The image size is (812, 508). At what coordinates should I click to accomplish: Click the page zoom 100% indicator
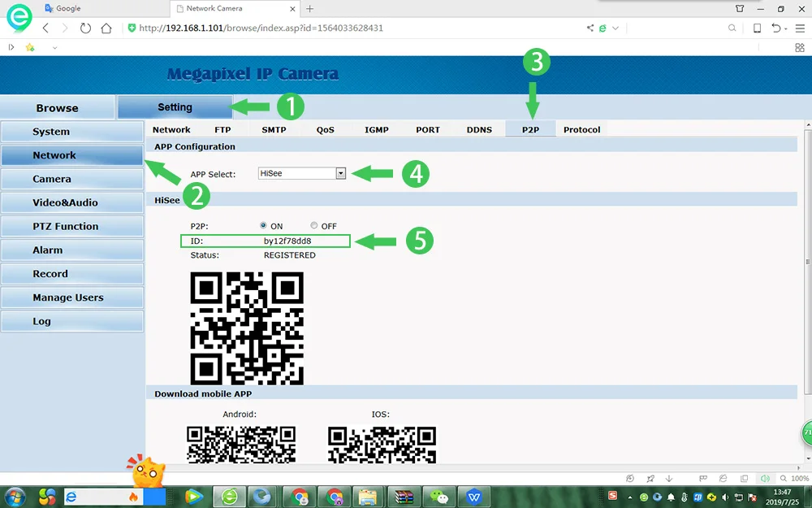tap(800, 479)
